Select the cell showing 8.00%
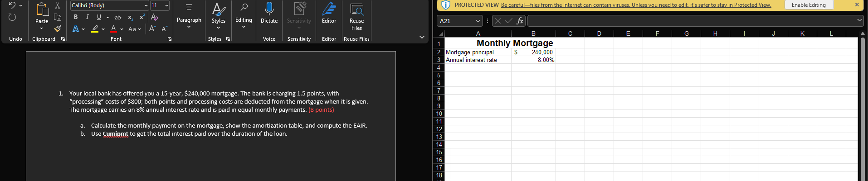Screen dimensions: 868x181 (533, 60)
